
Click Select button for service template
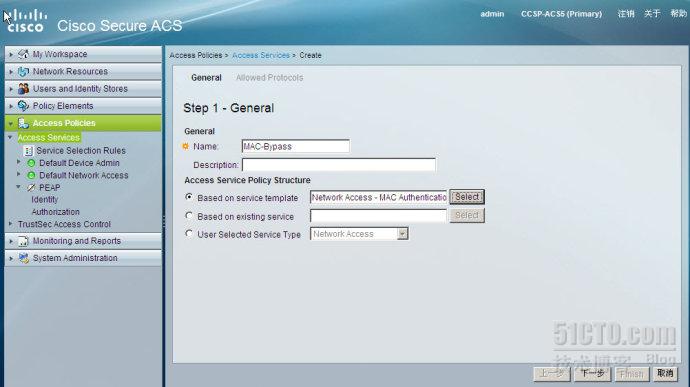[x=467, y=197]
